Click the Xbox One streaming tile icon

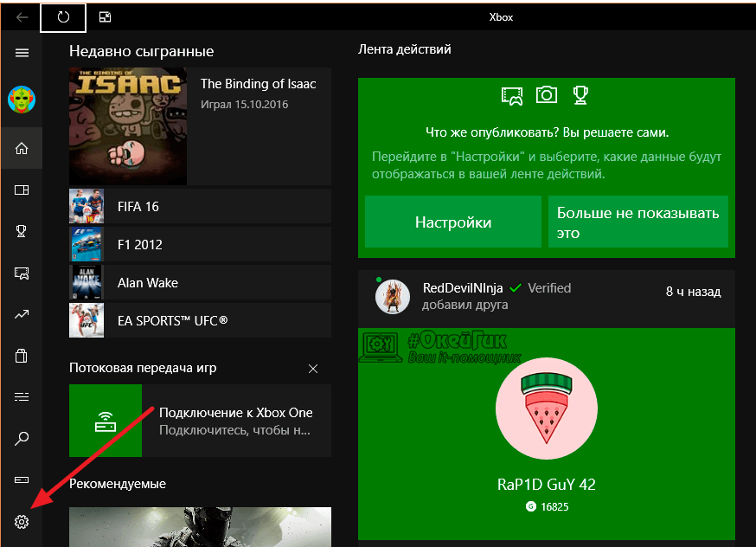point(106,421)
